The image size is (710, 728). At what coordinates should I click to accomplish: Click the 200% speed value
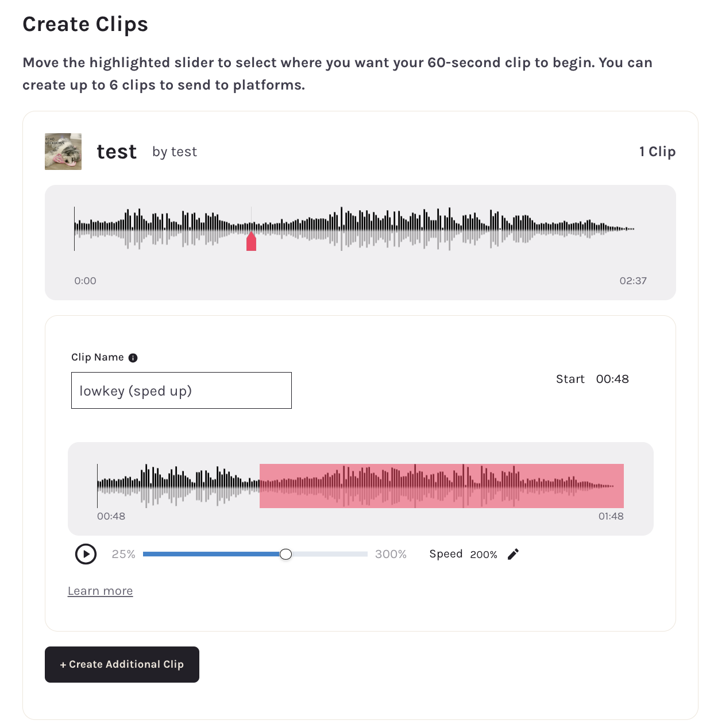point(484,555)
